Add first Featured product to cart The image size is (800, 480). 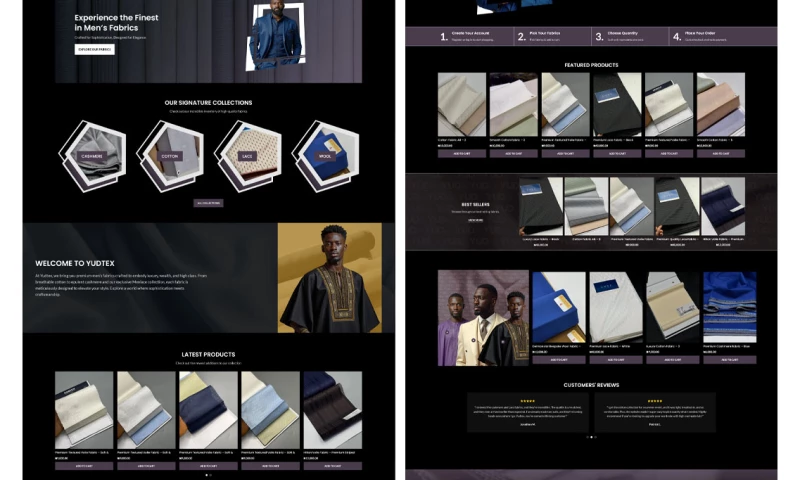(462, 154)
